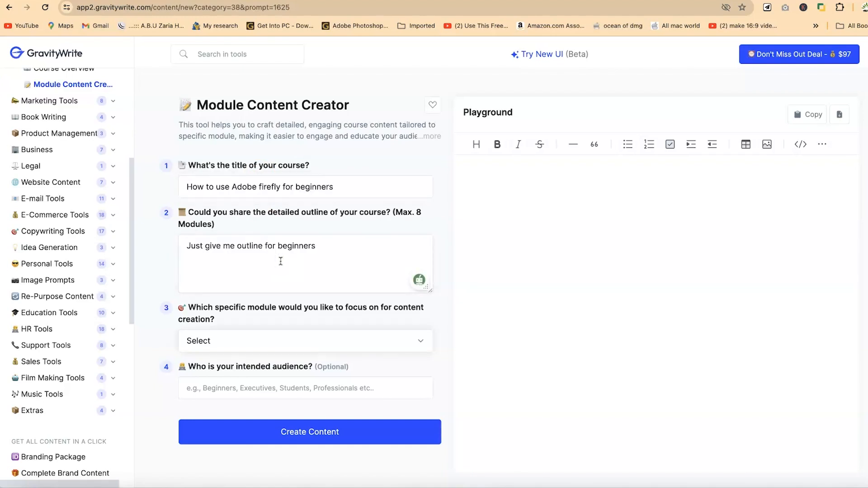Try New UI (Beta) link

pos(549,54)
